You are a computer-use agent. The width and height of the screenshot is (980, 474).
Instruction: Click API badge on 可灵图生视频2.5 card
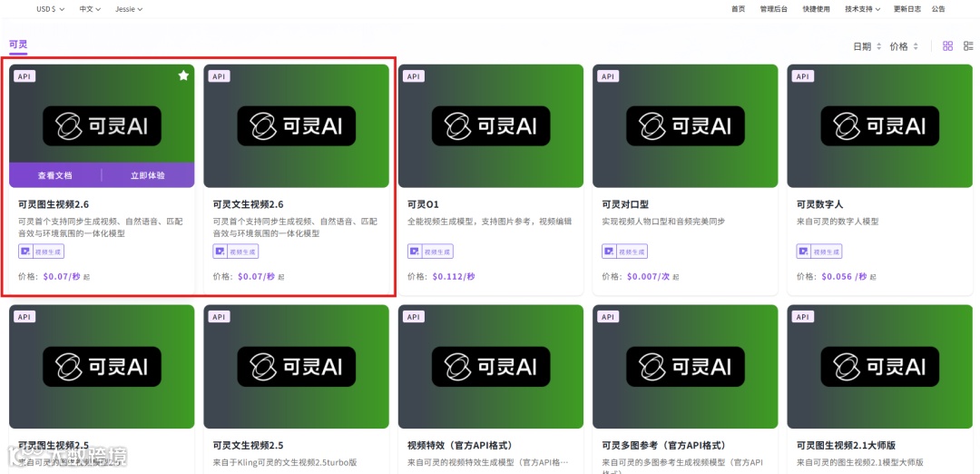tap(24, 317)
